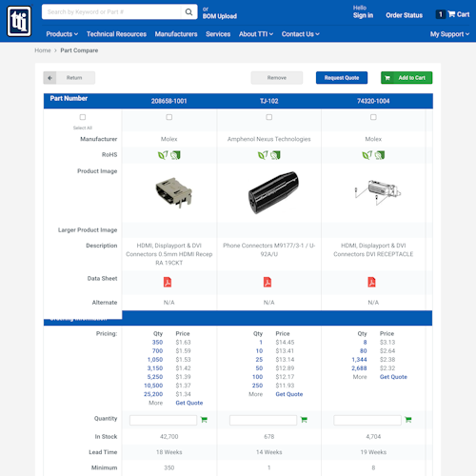
Task: Click green cart icon beside 208658-1001 quantity
Action: click(x=204, y=420)
